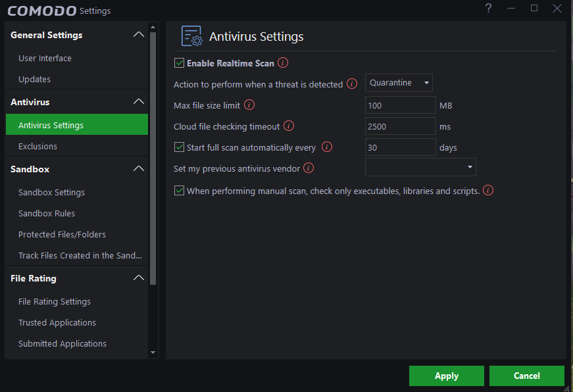Click the sidebar vertical scrollbar
The image size is (573, 392).
click(153, 158)
